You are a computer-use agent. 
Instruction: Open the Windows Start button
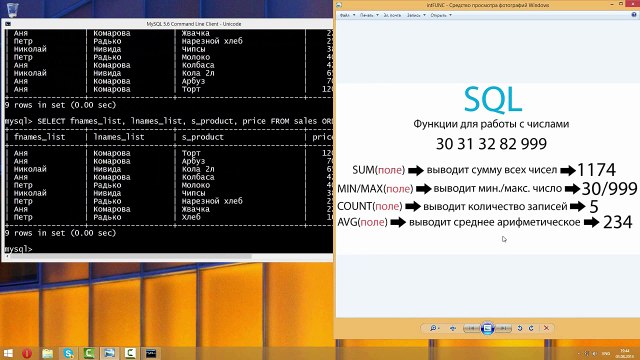8,353
